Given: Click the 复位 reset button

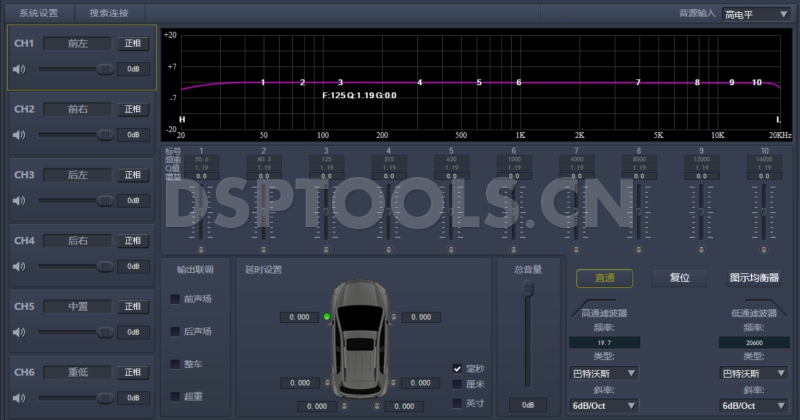Looking at the screenshot, I should pos(680,278).
